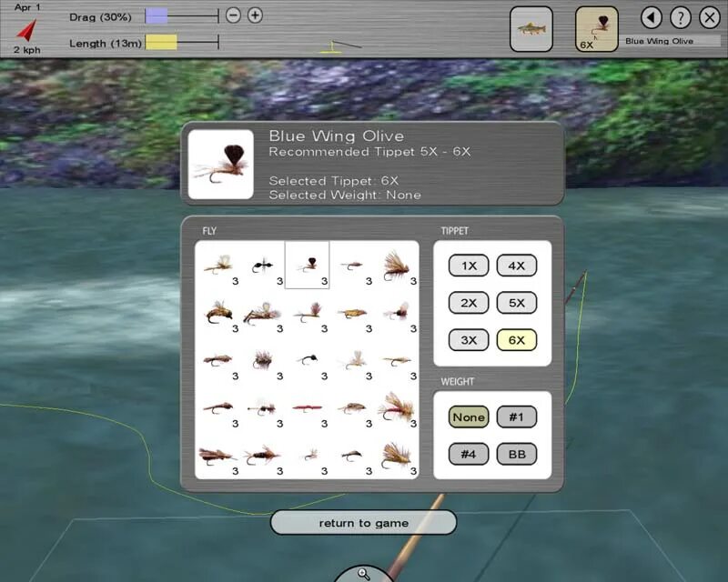Select the #4 weight option
This screenshot has height=582, width=728.
tap(469, 453)
